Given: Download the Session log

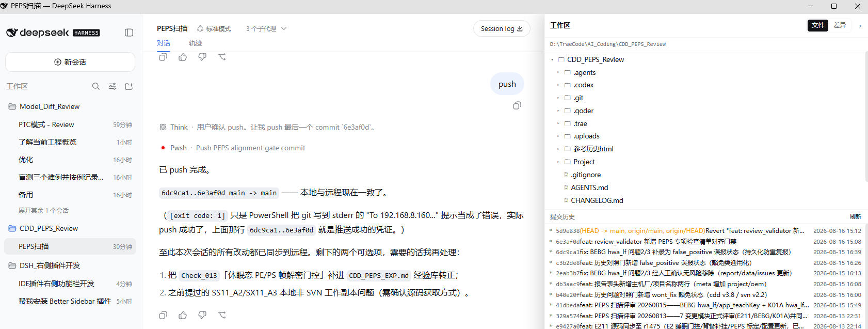Looking at the screenshot, I should [x=502, y=28].
